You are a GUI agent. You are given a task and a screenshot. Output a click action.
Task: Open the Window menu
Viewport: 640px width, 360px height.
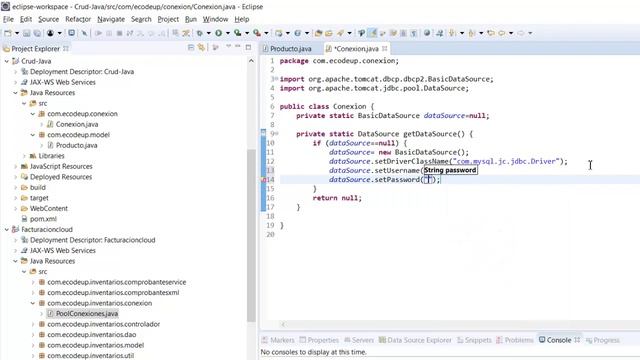click(215, 19)
